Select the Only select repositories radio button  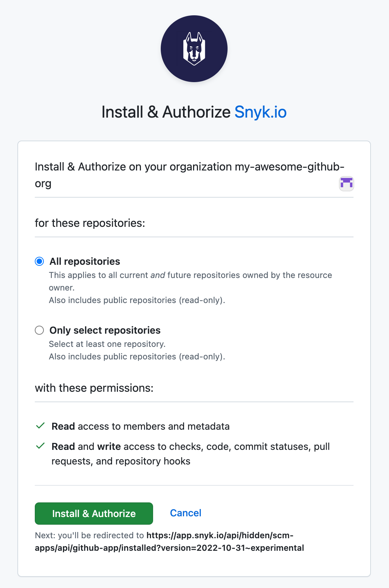[x=39, y=330]
